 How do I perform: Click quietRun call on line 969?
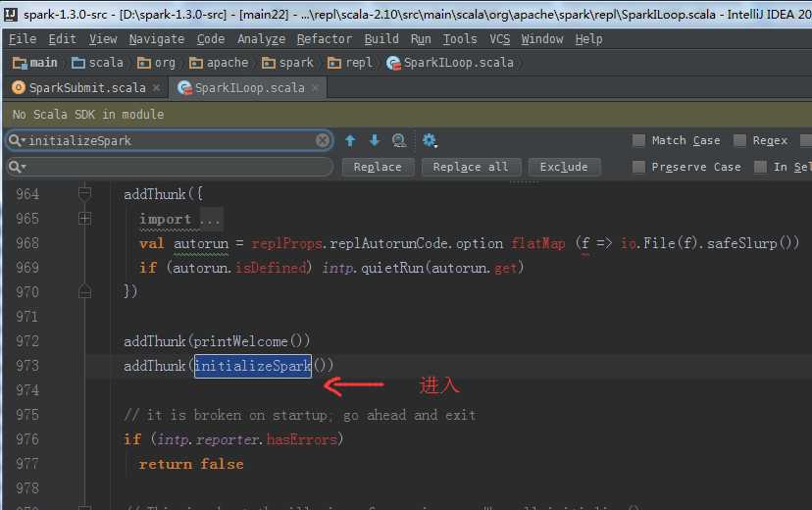(x=391, y=268)
